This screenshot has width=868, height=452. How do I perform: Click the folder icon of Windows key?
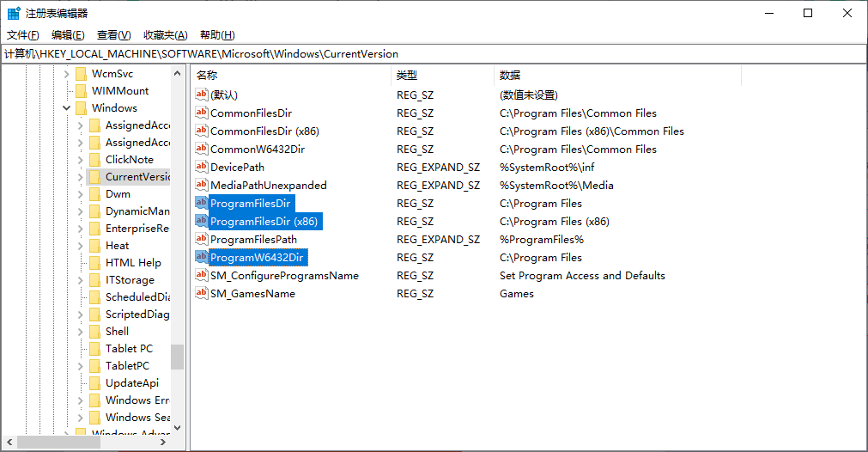(x=81, y=108)
